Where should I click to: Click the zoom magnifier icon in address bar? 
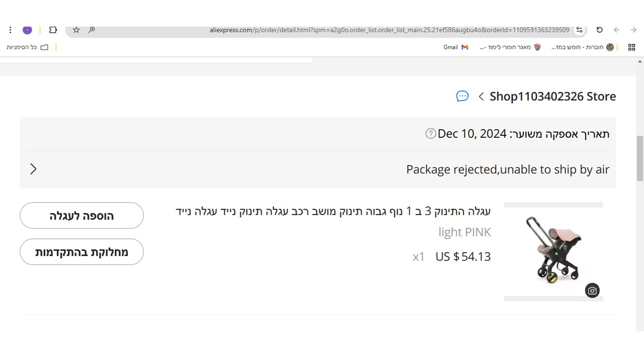[x=92, y=30]
